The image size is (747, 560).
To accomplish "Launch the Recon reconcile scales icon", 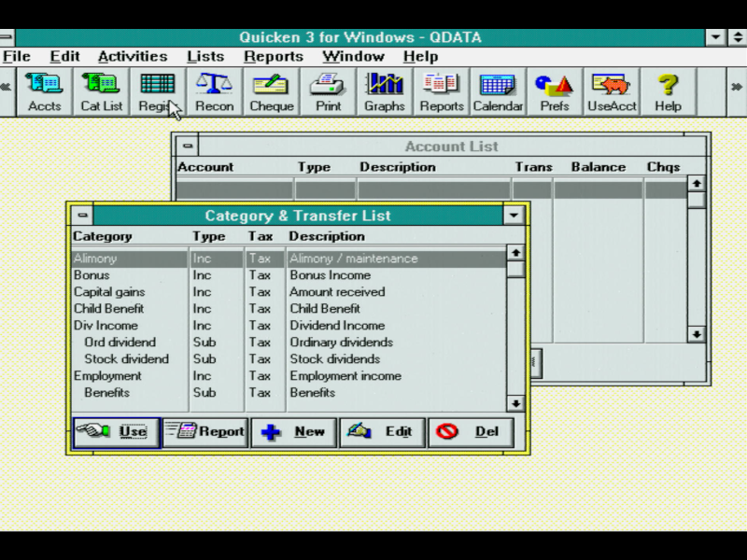I will click(x=215, y=91).
